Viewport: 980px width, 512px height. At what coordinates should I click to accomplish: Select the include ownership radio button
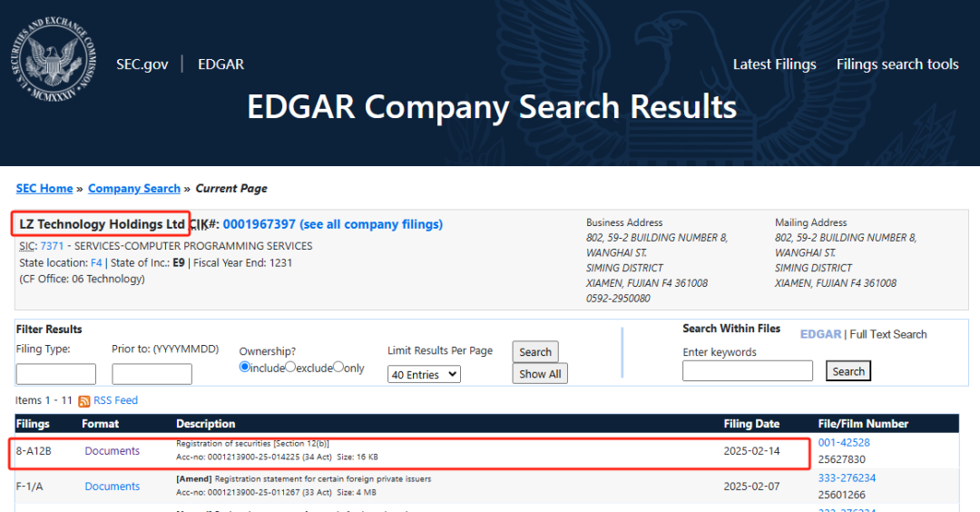pos(244,367)
